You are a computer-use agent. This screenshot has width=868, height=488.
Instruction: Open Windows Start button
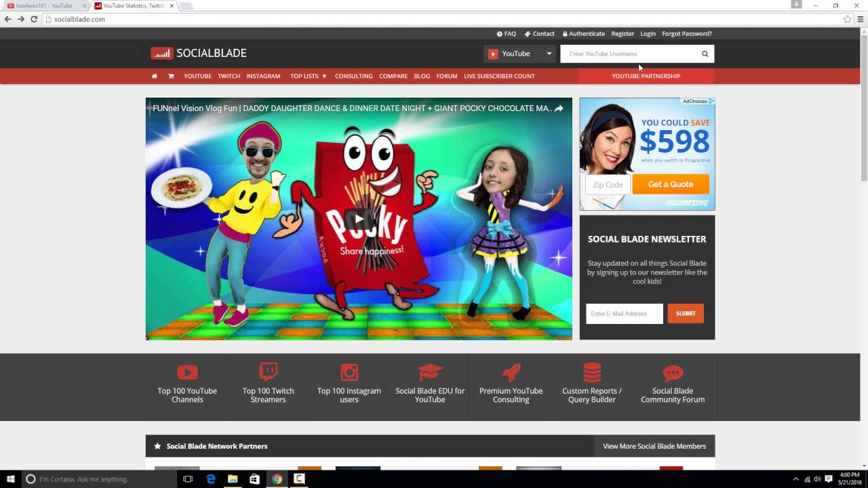coord(11,479)
